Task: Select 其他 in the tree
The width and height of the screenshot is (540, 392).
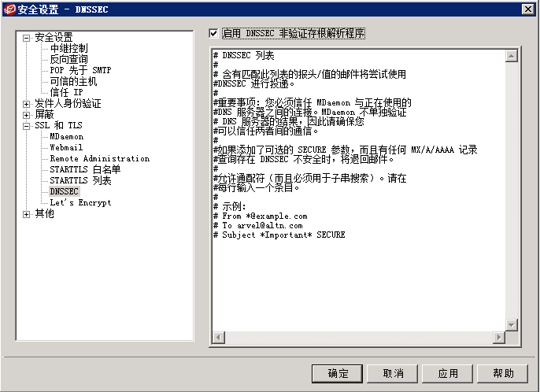Action: pos(44,214)
